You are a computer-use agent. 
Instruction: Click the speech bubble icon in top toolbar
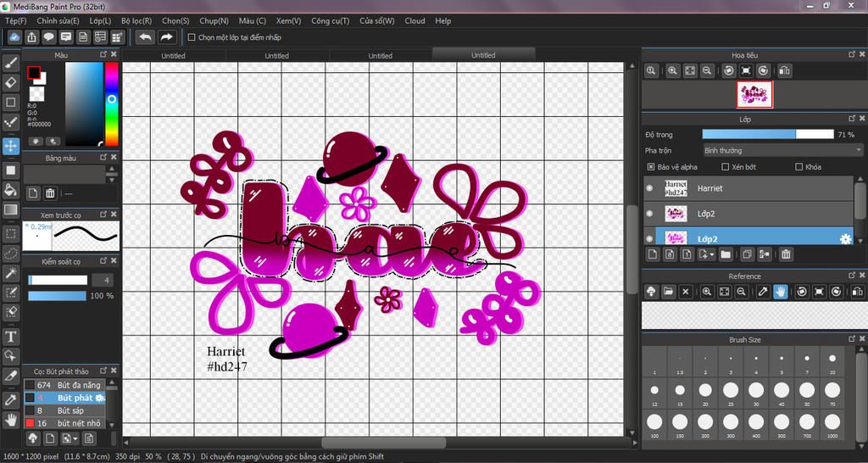49,37
